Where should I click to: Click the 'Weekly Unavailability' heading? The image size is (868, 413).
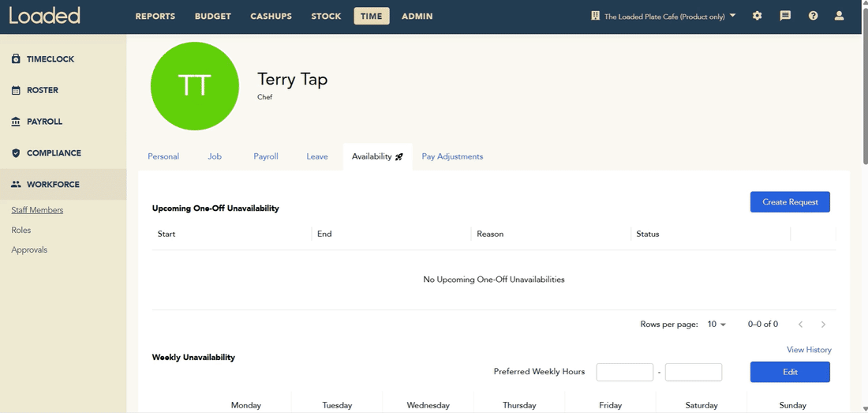pyautogui.click(x=193, y=357)
